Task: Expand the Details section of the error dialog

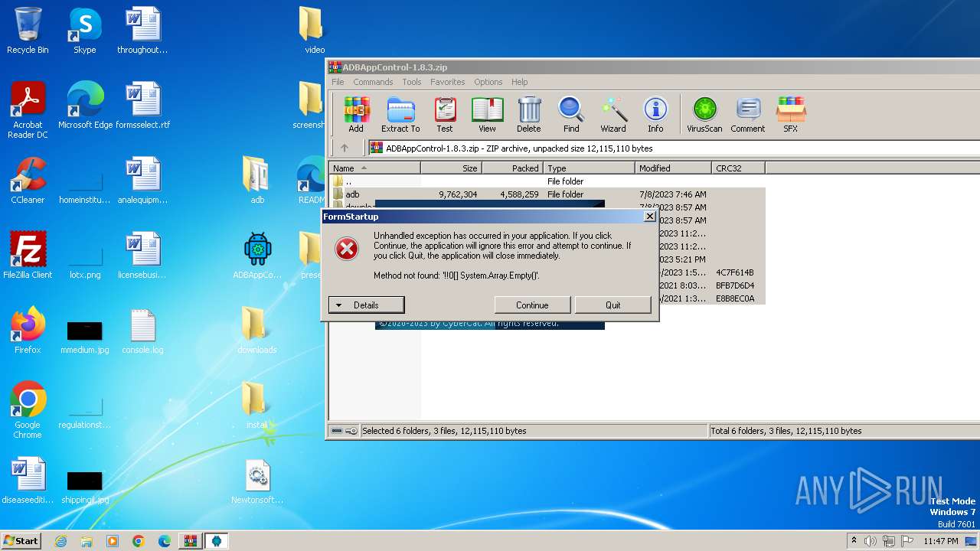Action: click(x=366, y=305)
